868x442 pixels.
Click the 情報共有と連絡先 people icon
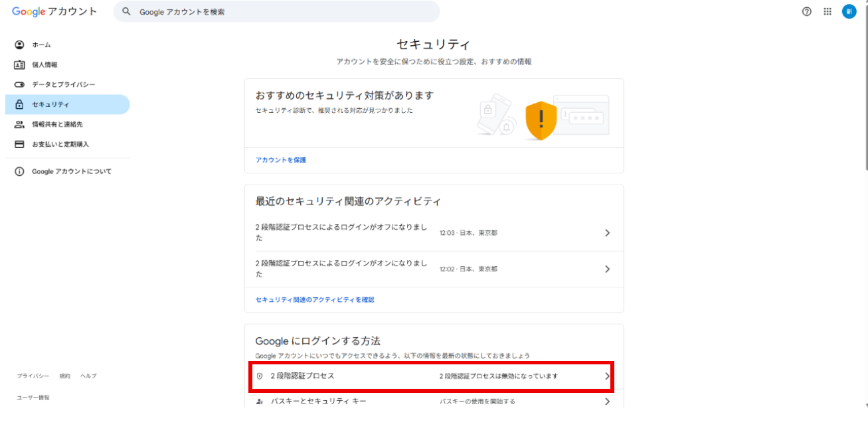tap(19, 124)
